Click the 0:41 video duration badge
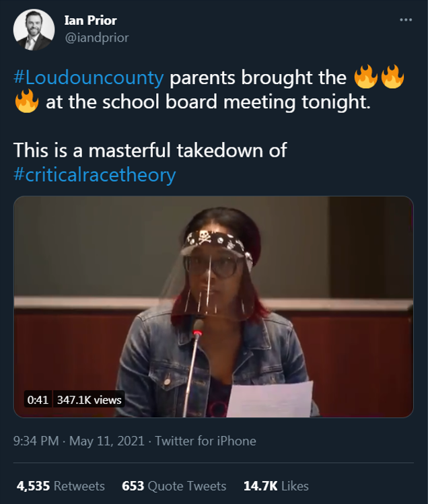The image size is (428, 504). pyautogui.click(x=38, y=400)
